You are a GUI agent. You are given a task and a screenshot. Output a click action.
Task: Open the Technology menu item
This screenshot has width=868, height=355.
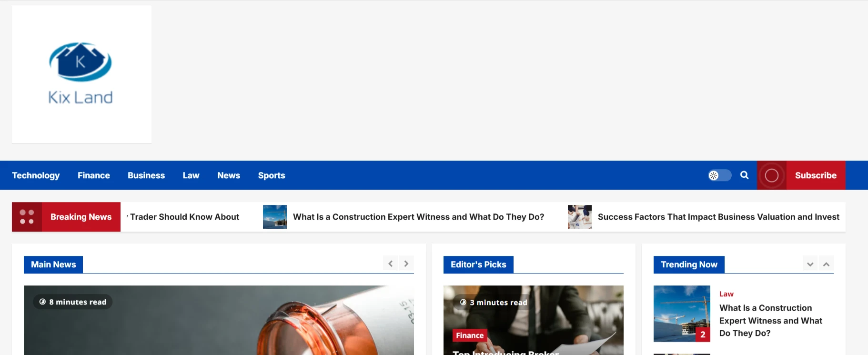pyautogui.click(x=36, y=175)
